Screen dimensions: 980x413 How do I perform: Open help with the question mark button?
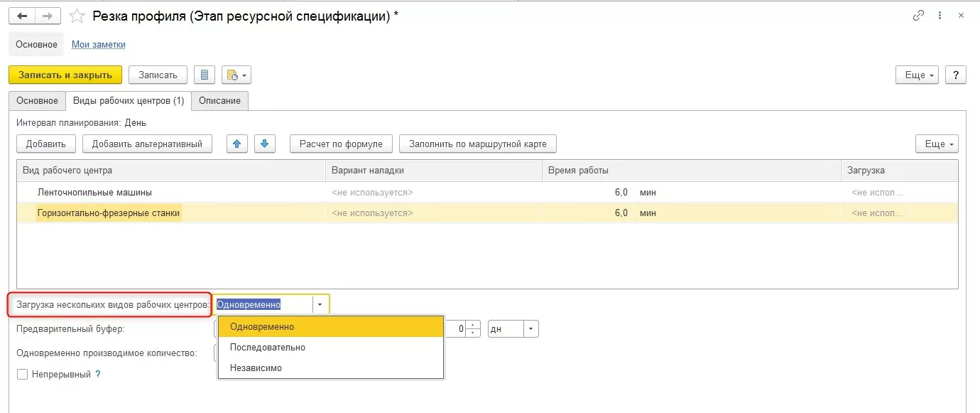tap(956, 75)
